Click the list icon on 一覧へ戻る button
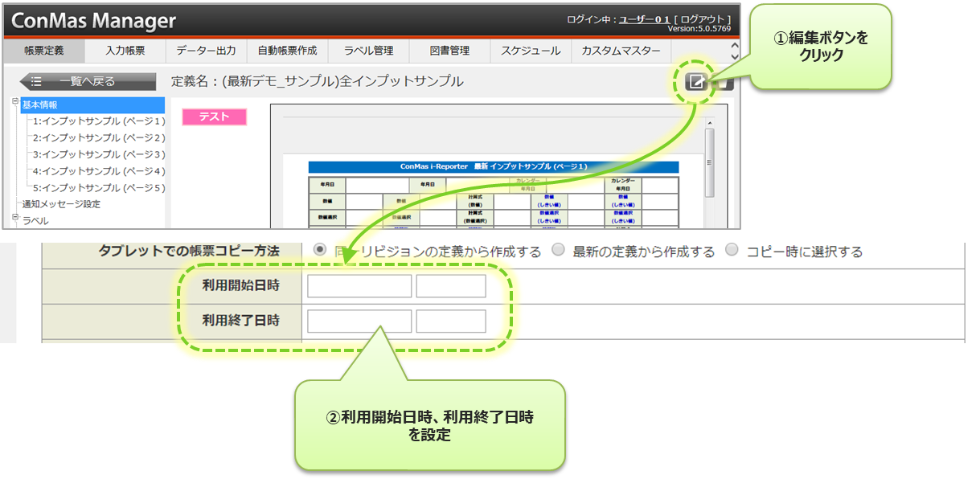Viewport: 980px width, 479px height. [x=35, y=81]
